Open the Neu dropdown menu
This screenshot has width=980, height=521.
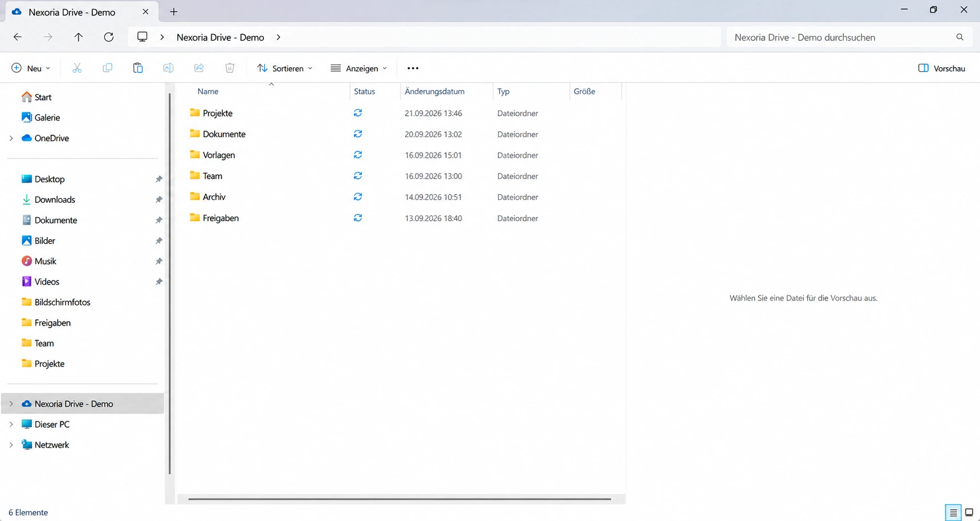(31, 68)
